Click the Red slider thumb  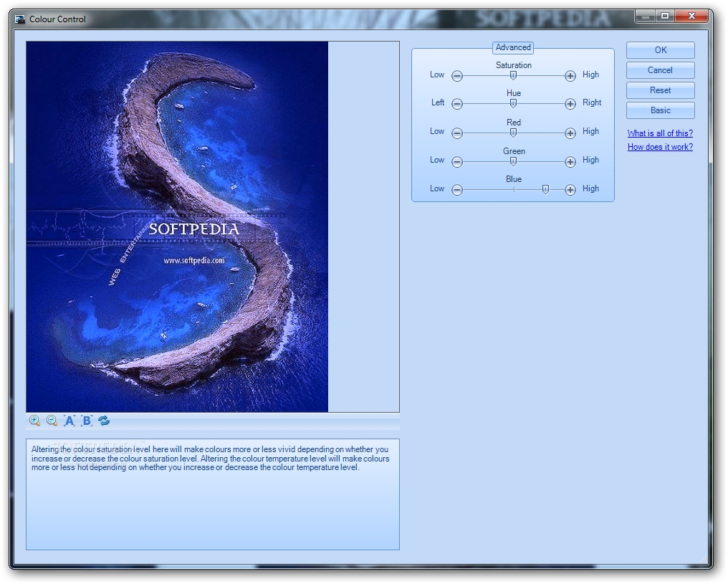(513, 133)
